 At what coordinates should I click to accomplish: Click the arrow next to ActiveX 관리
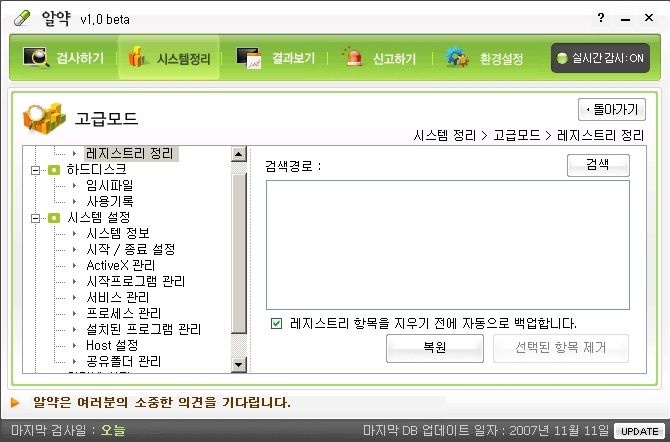tap(75, 265)
